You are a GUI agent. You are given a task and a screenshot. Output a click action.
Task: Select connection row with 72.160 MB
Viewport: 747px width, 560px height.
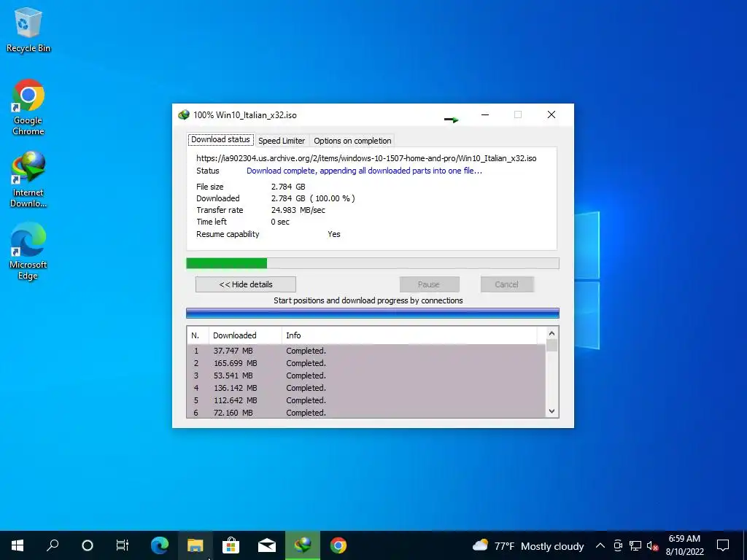pyautogui.click(x=366, y=413)
